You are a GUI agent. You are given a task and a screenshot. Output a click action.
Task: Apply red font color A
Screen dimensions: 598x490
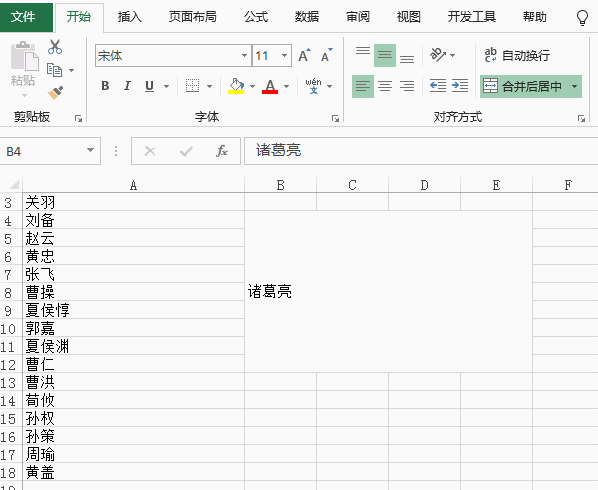270,86
